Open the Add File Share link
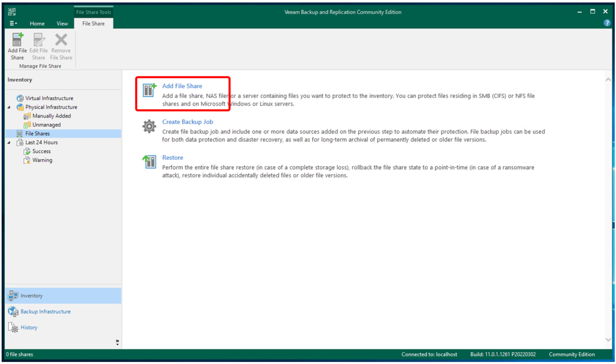616x364 pixels. [182, 86]
